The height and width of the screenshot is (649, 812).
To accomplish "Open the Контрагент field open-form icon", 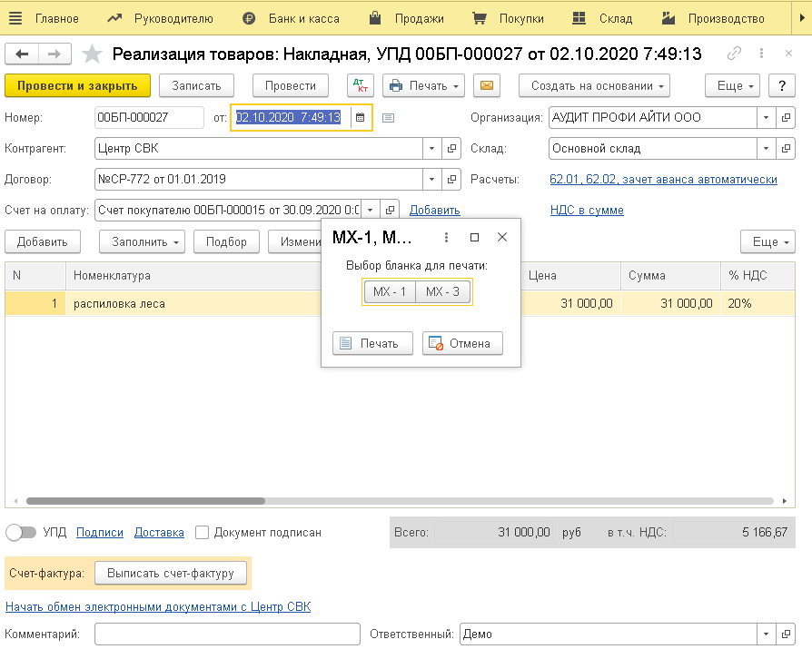I will (x=451, y=149).
